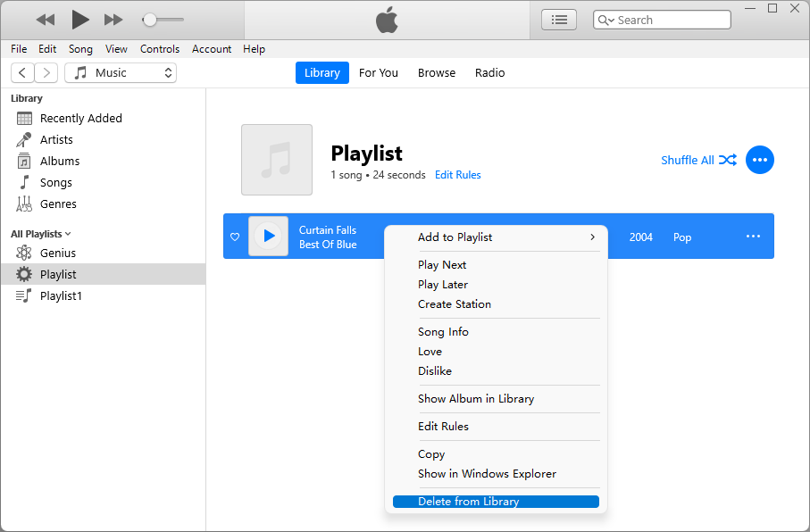The width and height of the screenshot is (810, 532).
Task: Toggle the love heart on Curtain Falls
Action: coord(235,237)
